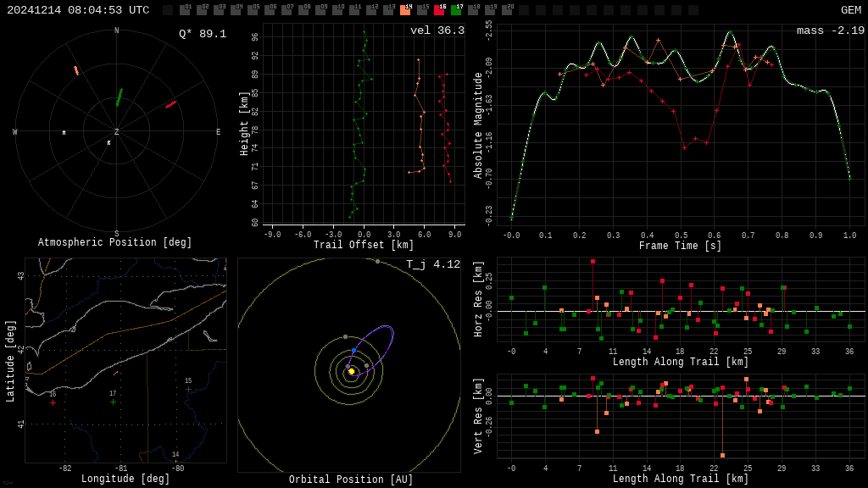The width and height of the screenshot is (868, 488).
Task: Click the gray station 09 box
Action: tap(320, 10)
